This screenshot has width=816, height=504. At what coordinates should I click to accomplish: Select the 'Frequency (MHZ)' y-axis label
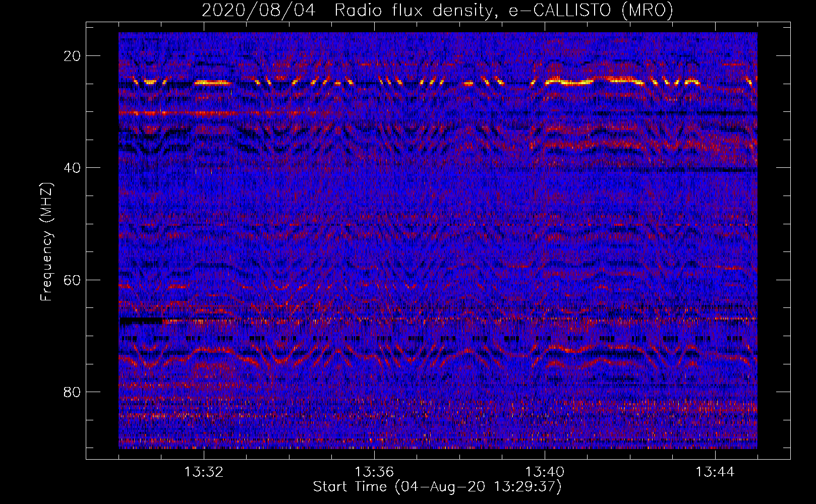(x=46, y=242)
